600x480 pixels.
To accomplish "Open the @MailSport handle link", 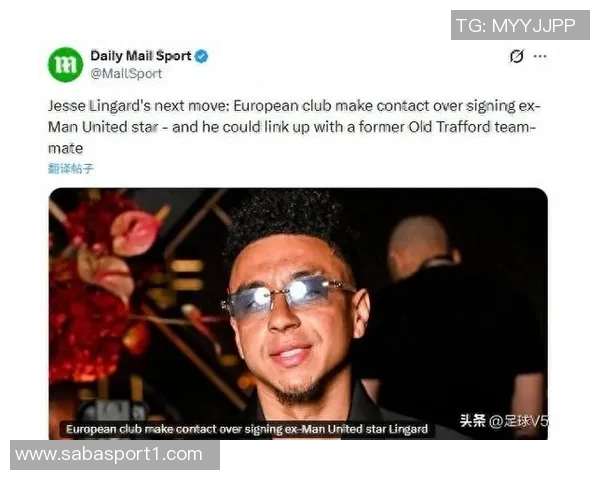I will 126,73.
